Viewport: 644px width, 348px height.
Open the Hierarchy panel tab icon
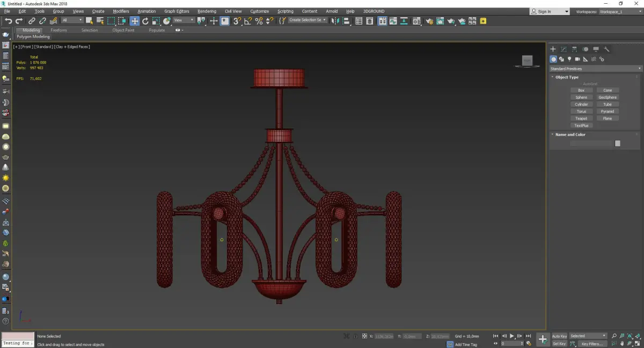pos(574,49)
